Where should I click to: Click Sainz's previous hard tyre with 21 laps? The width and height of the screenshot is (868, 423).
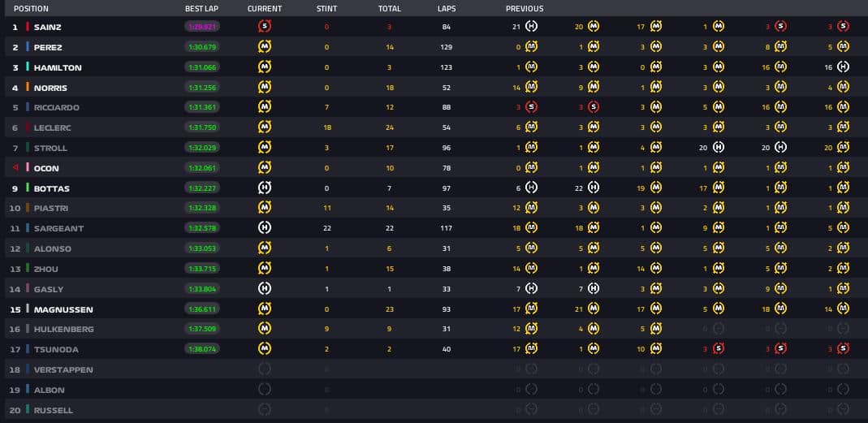[531, 26]
